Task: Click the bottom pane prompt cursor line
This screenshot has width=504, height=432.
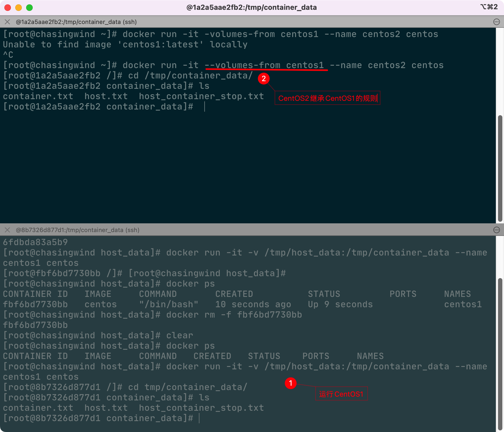Action: (101, 418)
